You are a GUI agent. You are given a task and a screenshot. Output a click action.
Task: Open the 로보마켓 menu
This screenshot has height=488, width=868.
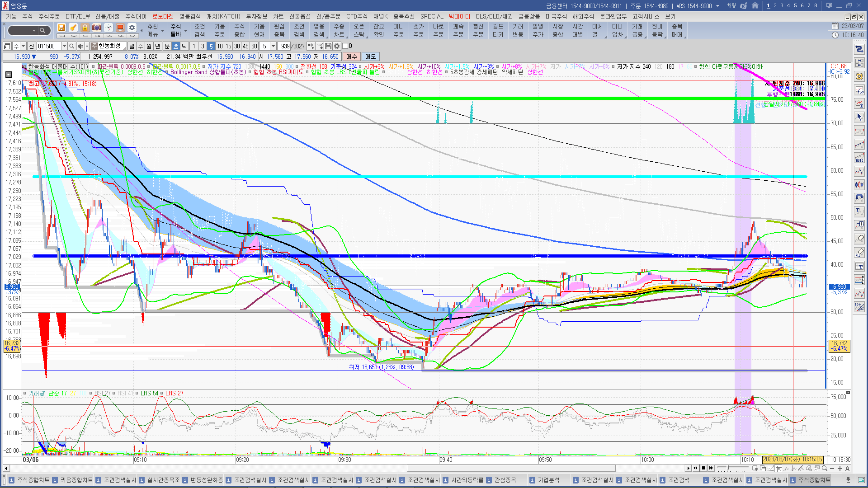(163, 16)
